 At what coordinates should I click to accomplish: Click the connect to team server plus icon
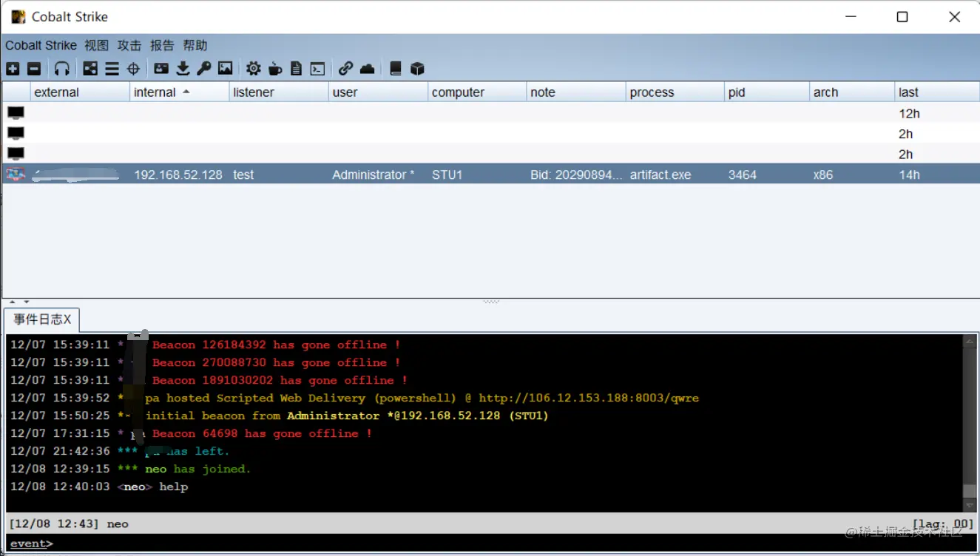tap(13, 69)
